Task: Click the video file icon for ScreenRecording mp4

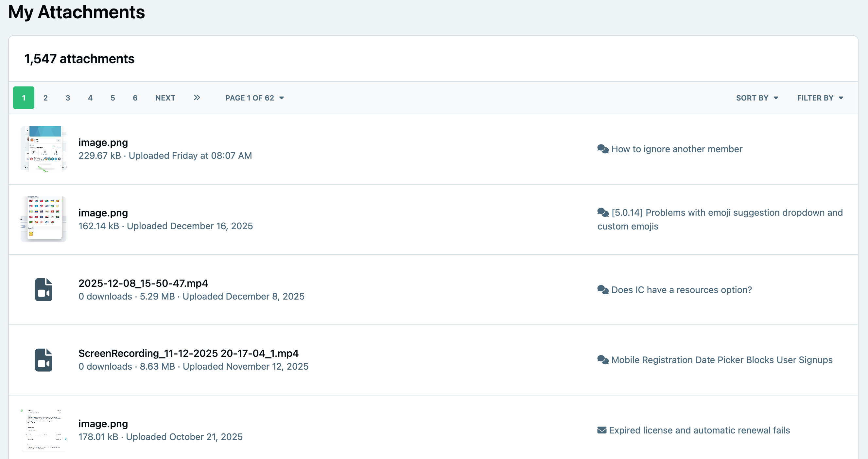Action: pyautogui.click(x=43, y=360)
